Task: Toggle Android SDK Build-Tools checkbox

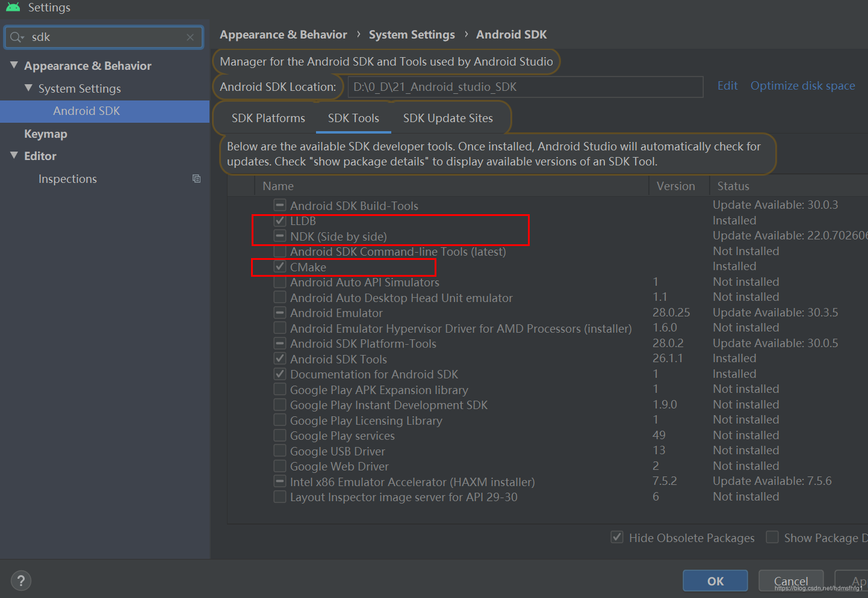Action: click(280, 205)
